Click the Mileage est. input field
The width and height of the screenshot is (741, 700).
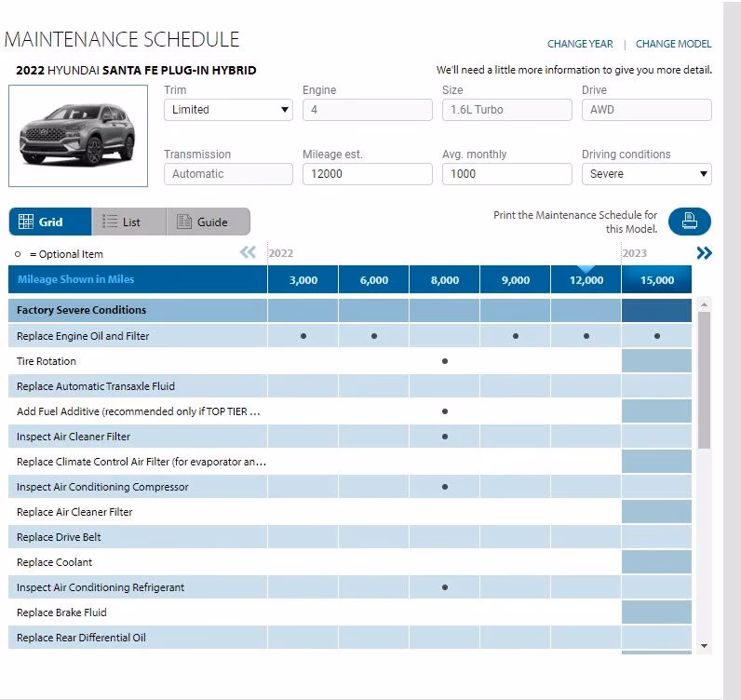click(368, 174)
